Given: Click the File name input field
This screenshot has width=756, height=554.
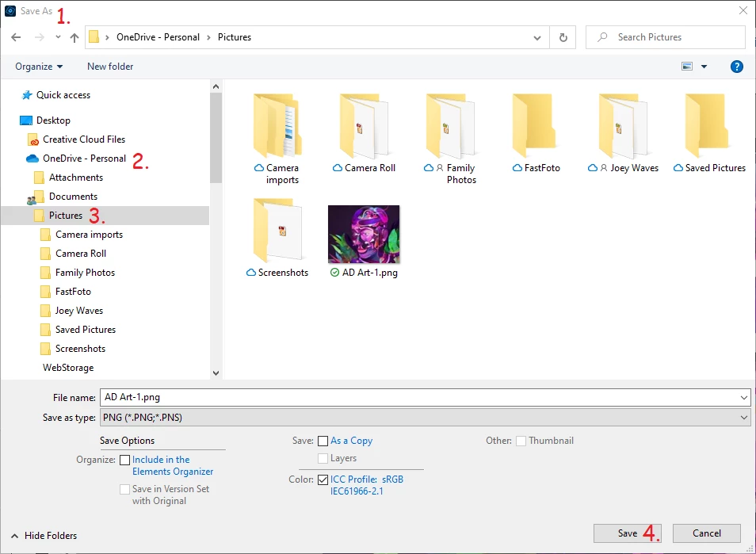Looking at the screenshot, I should tap(418, 397).
